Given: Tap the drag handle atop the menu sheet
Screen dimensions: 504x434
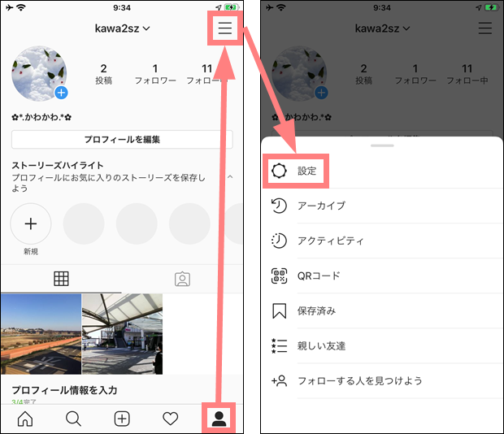Looking at the screenshot, I should pyautogui.click(x=381, y=145).
